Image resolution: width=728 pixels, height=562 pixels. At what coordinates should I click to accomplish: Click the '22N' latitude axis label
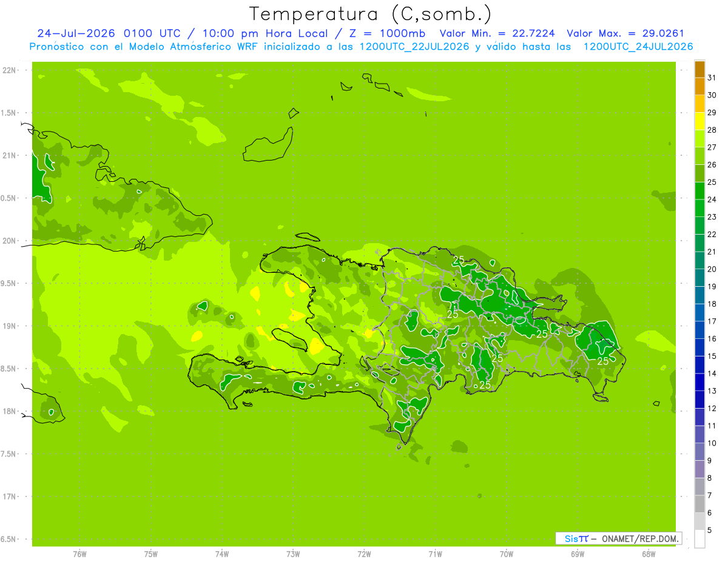(x=9, y=70)
